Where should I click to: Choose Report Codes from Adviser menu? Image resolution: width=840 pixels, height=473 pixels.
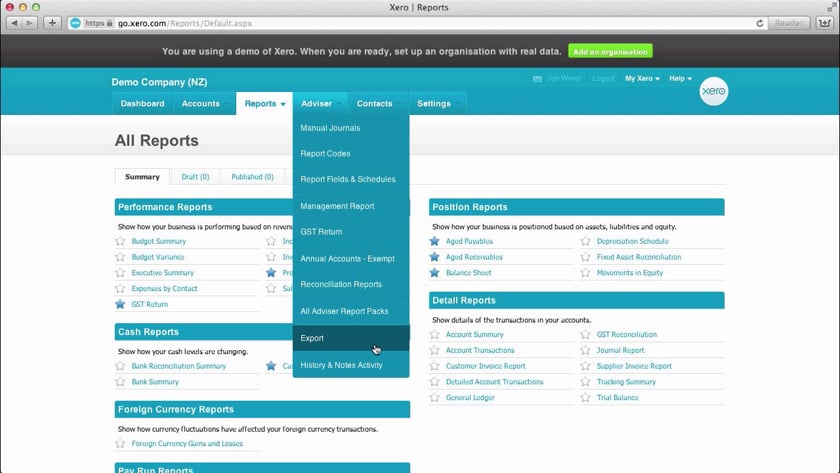(x=351, y=154)
